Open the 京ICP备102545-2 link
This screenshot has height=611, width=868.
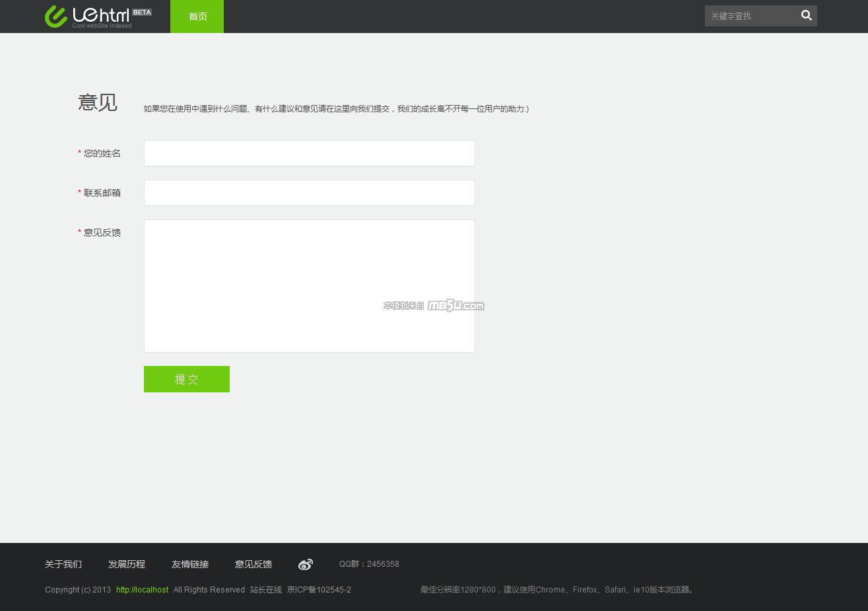[x=319, y=590]
